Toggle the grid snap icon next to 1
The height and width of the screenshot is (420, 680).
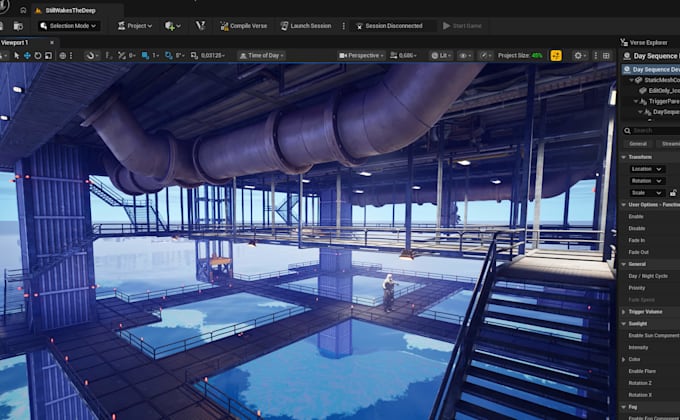145,56
